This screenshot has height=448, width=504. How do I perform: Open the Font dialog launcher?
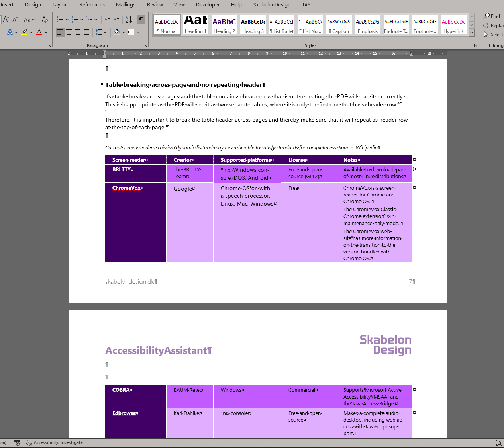[49, 45]
